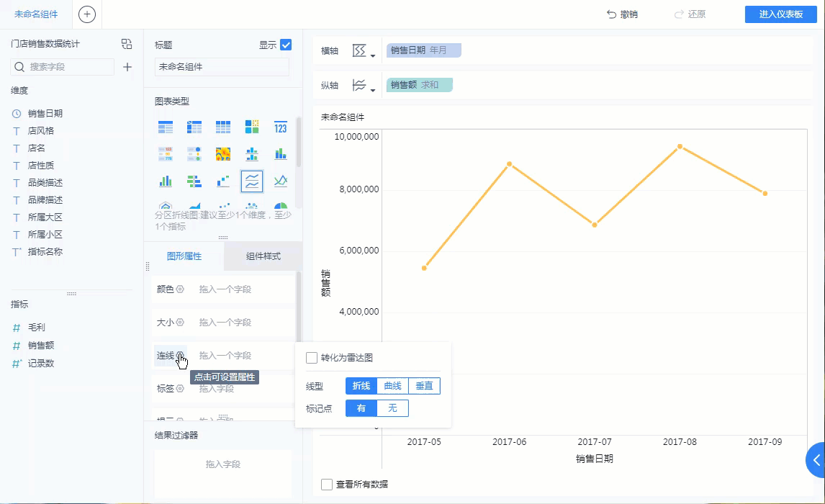Click the table switch icon beside 门店销售数据统计
Image resolution: width=825 pixels, height=504 pixels.
[126, 44]
